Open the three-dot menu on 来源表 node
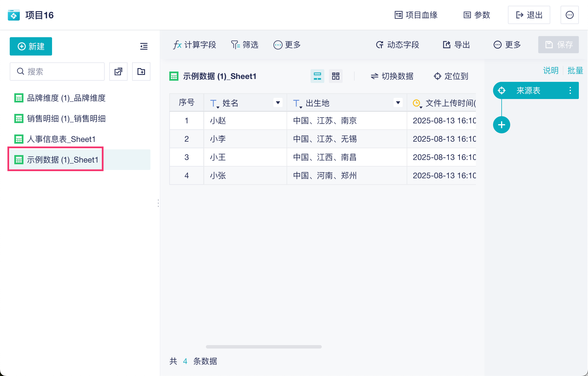The image size is (588, 376). [x=570, y=90]
